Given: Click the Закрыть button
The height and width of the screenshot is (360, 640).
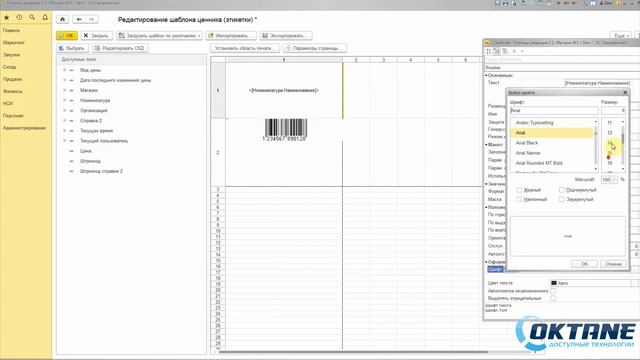Looking at the screenshot, I should point(97,36).
